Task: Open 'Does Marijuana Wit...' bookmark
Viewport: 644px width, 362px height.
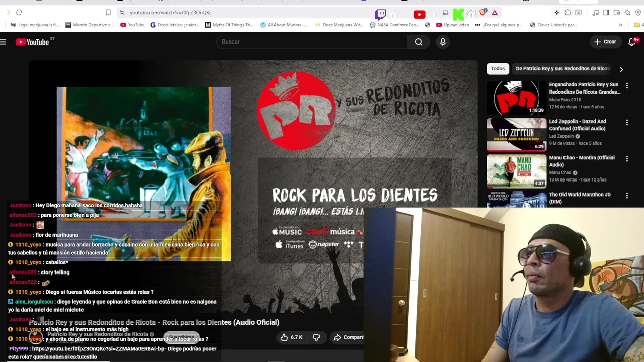Action: (339, 25)
